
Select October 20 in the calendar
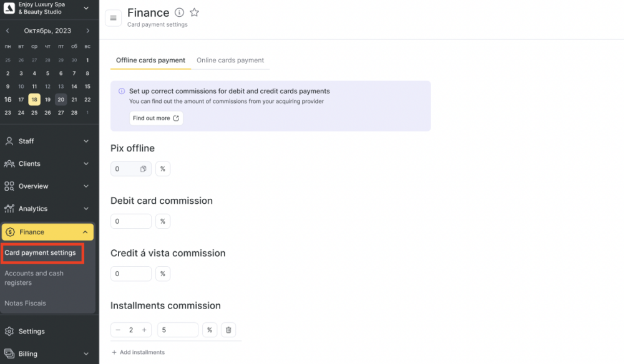pos(61,99)
